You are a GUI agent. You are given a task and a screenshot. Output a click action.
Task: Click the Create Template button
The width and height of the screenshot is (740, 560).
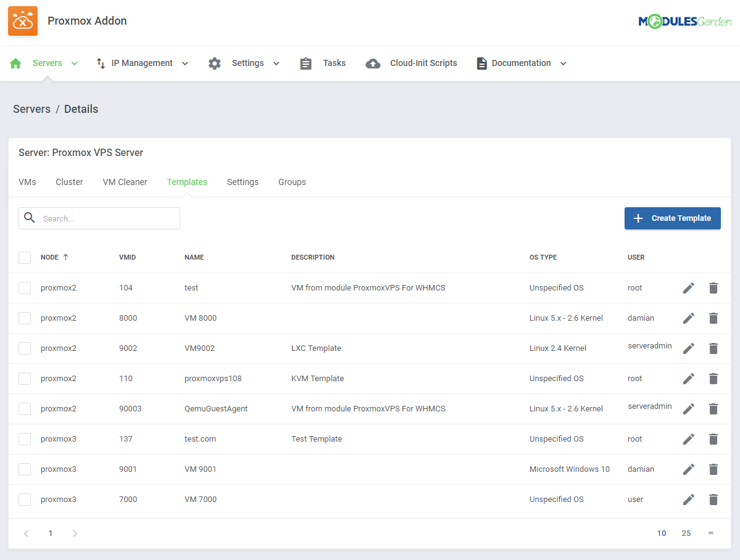click(672, 218)
